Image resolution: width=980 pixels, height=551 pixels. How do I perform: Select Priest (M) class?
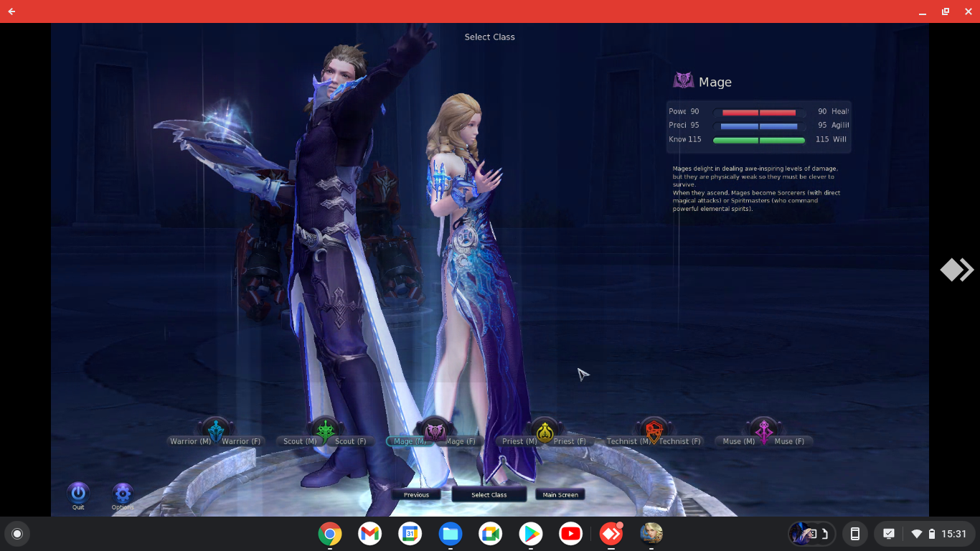click(518, 441)
